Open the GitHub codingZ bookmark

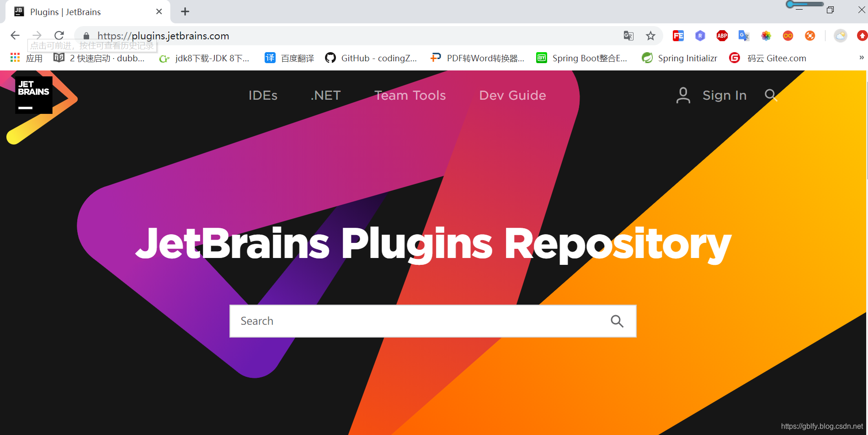pyautogui.click(x=371, y=58)
